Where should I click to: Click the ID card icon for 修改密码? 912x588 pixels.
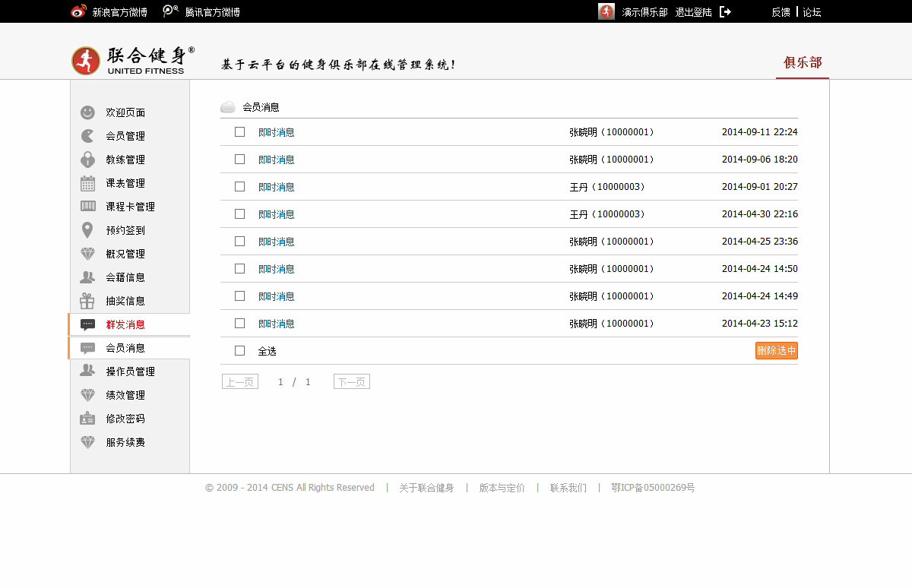pos(88,419)
